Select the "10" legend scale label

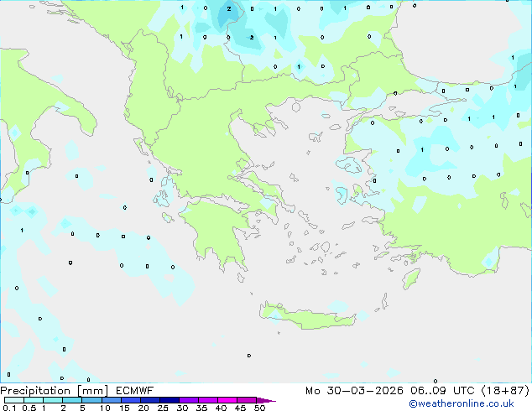coord(105,408)
